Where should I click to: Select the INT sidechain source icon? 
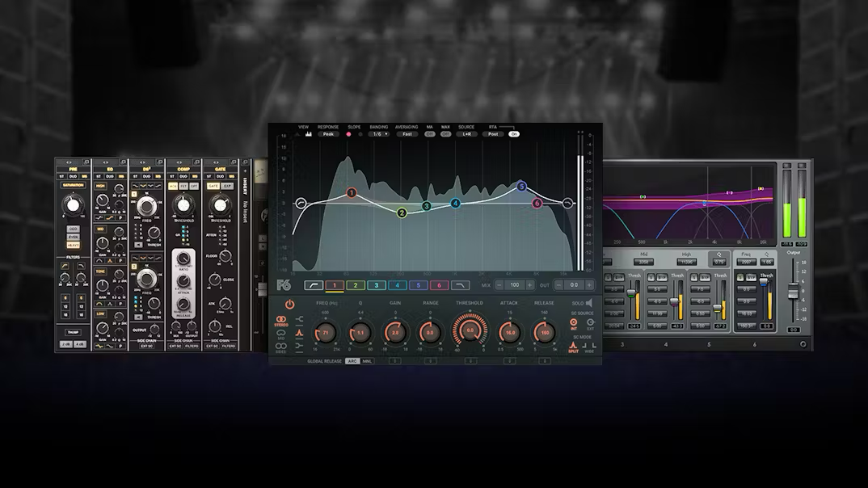point(574,323)
